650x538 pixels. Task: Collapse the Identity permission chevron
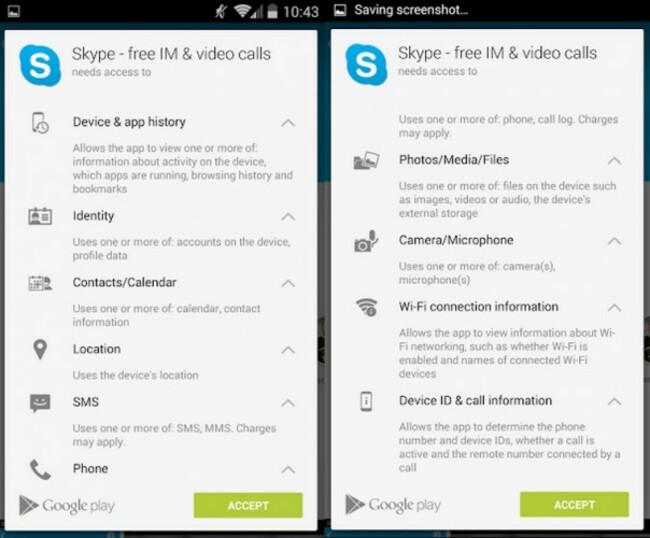point(288,216)
